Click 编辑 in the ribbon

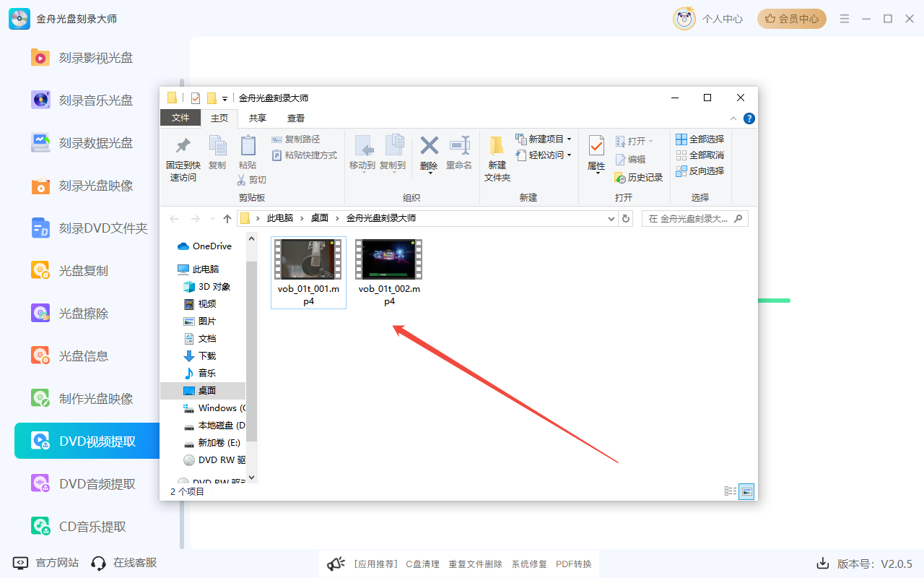630,160
